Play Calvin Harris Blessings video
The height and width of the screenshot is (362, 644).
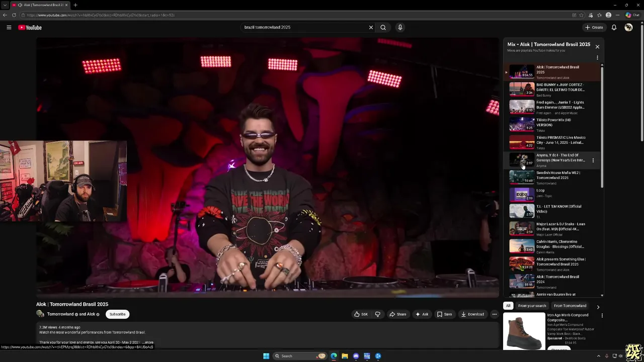[x=552, y=246]
